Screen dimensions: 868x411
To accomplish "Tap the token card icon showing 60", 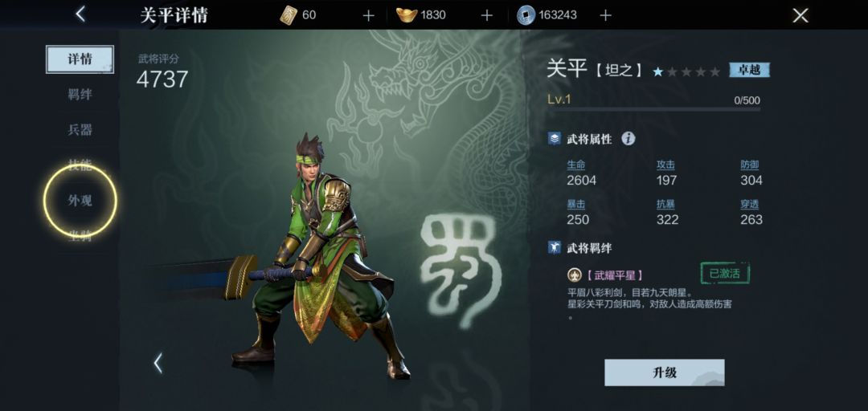I will click(x=289, y=15).
